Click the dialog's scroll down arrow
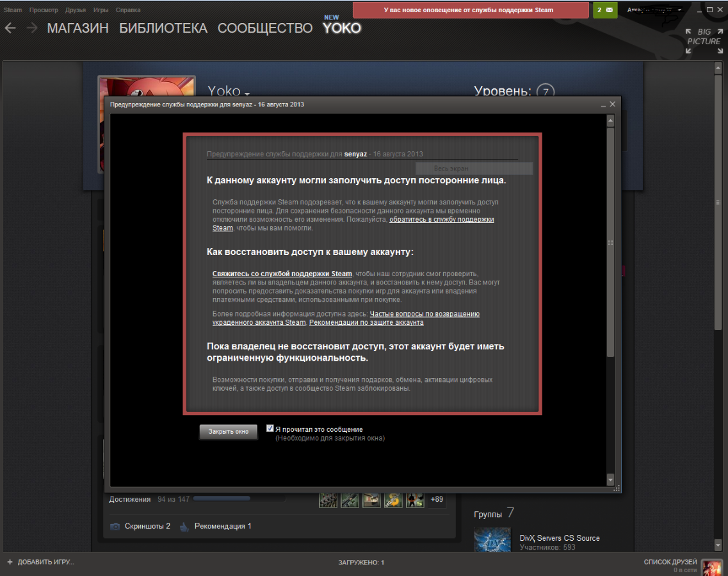728x576 pixels. pyautogui.click(x=610, y=479)
